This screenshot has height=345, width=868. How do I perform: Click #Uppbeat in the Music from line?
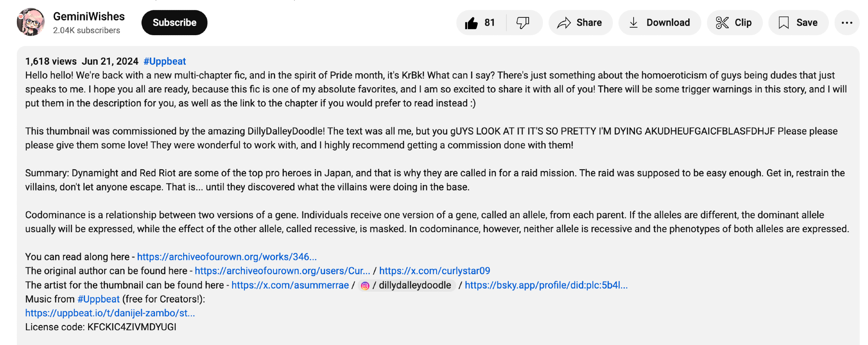99,299
